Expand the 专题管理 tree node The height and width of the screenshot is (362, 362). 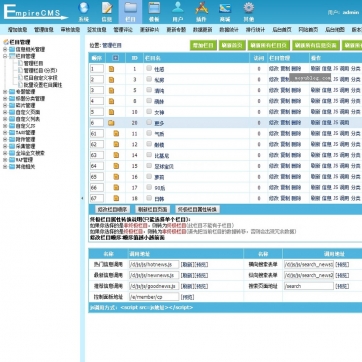[5, 92]
